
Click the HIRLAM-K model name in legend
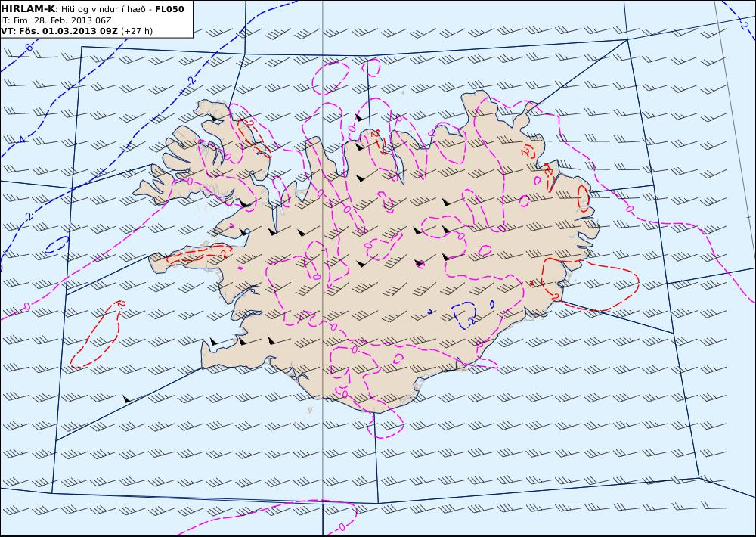tap(28, 8)
